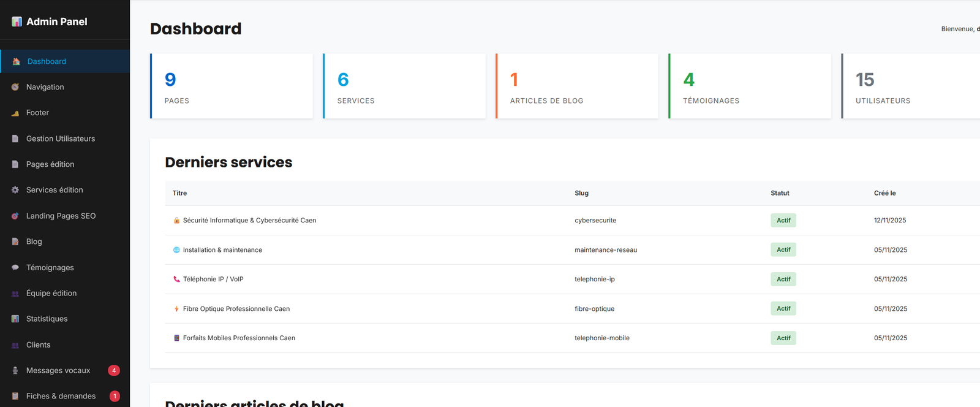Image resolution: width=980 pixels, height=407 pixels.
Task: Select the 9 Pages stat card
Action: coord(232,86)
